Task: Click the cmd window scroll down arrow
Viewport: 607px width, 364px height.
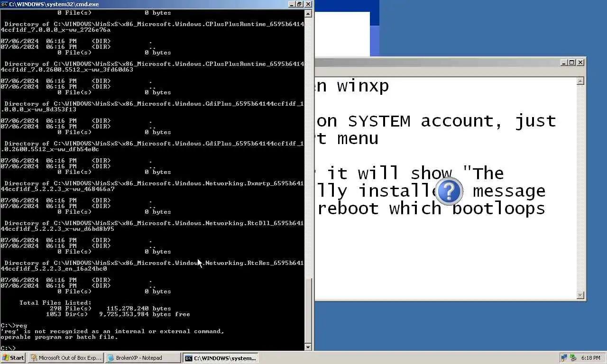Action: coord(308,347)
